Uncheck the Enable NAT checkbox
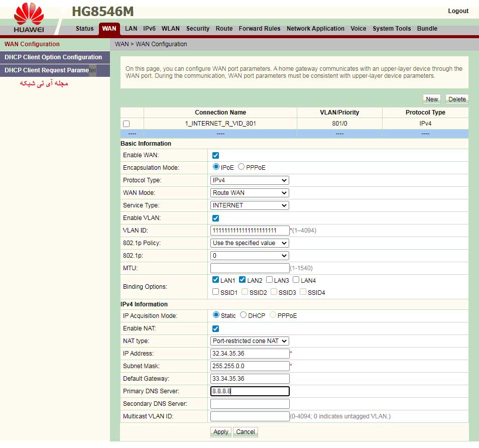Screen dimensions: 479x448 (x=216, y=328)
